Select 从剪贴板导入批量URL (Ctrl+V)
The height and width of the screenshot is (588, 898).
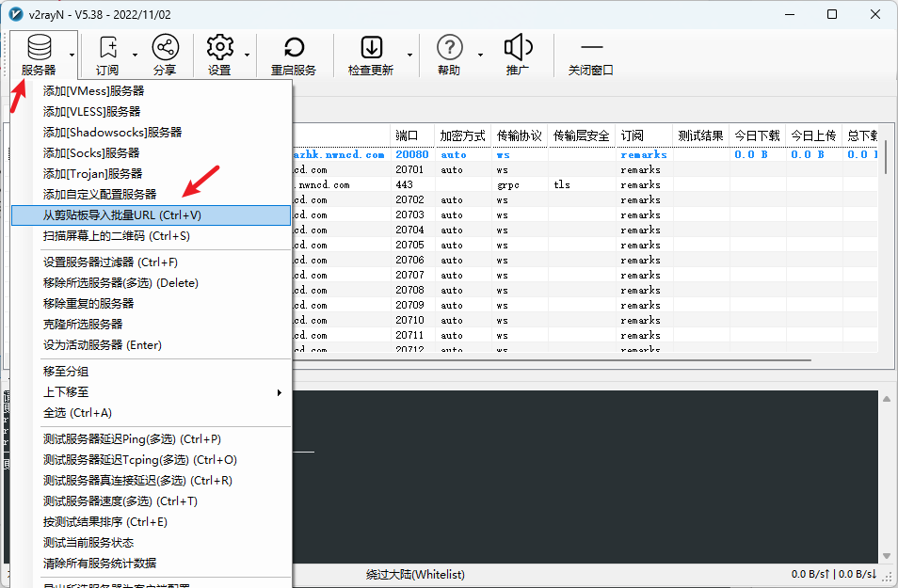pyautogui.click(x=152, y=215)
